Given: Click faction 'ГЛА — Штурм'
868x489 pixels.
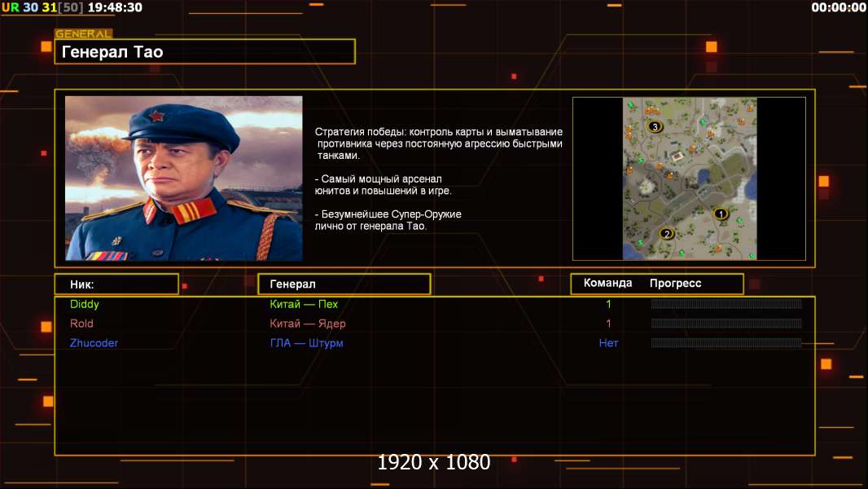Looking at the screenshot, I should click(x=306, y=343).
